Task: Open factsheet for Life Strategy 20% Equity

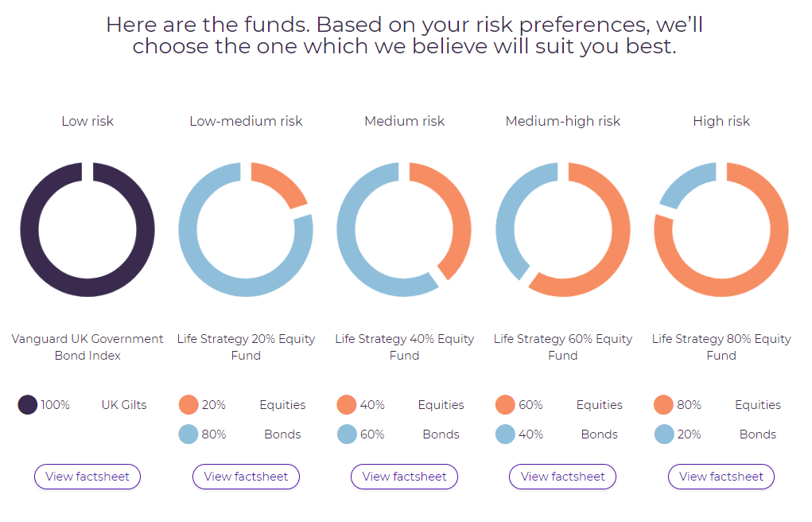Action: 246,477
